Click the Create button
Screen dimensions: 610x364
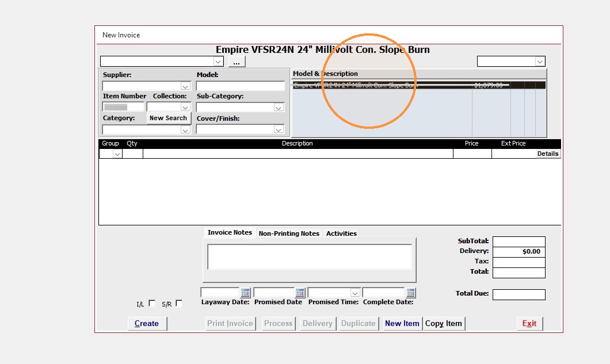tap(147, 324)
